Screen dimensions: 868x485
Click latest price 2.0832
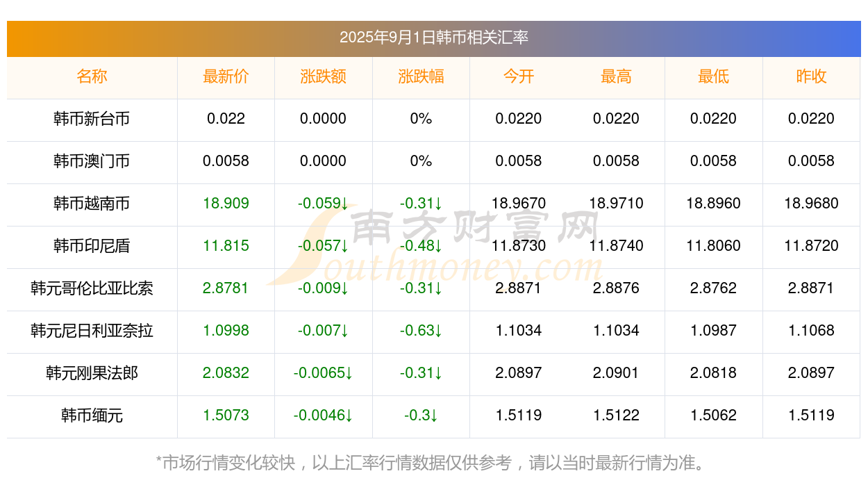click(226, 373)
